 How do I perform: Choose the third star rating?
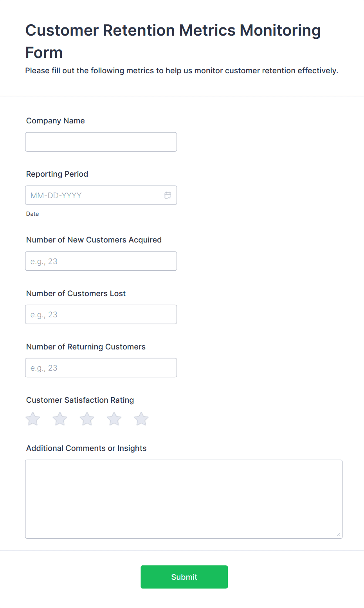point(87,419)
